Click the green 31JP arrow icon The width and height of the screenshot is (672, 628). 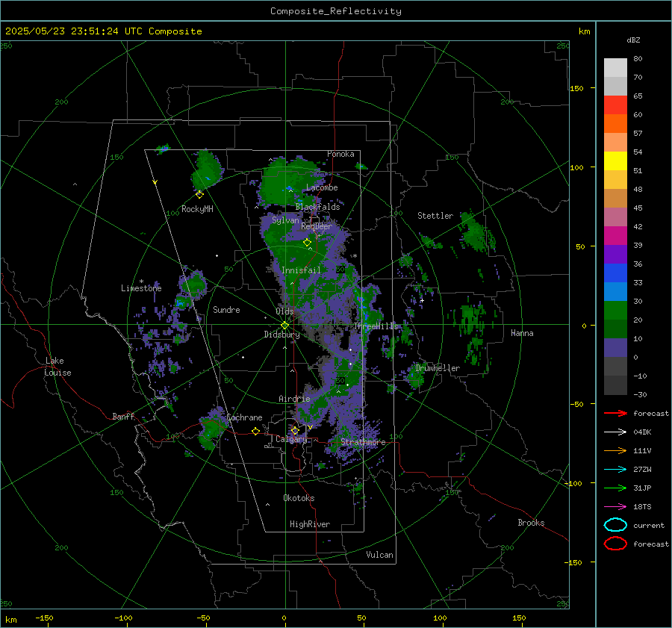click(x=615, y=488)
